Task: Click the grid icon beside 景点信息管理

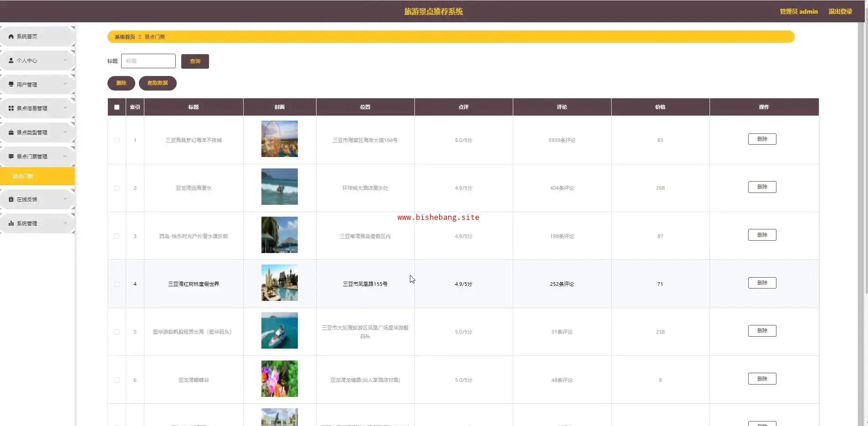Action: point(11,108)
